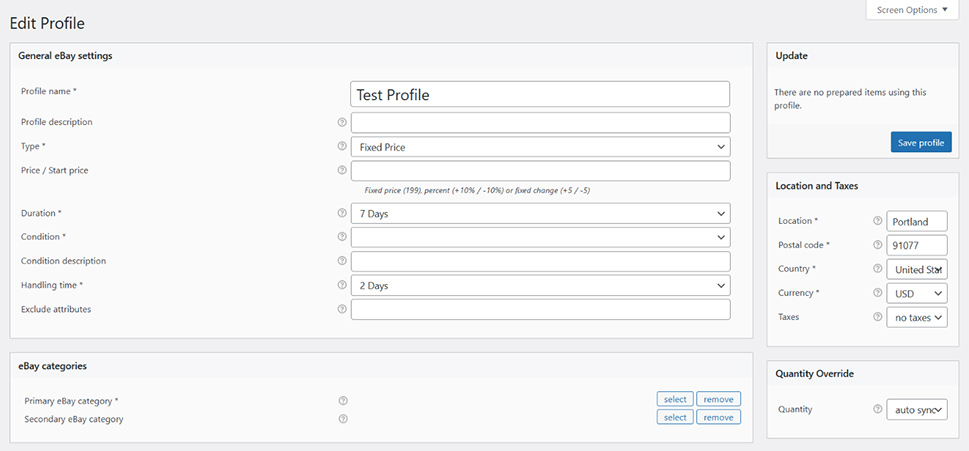Open the Type dropdown showing Fixed Price
The image size is (969, 451).
tap(540, 147)
